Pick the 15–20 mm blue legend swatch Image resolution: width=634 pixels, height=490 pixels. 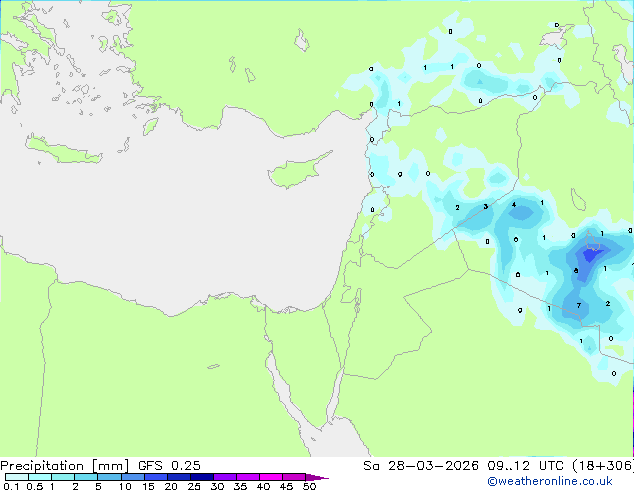(155, 477)
